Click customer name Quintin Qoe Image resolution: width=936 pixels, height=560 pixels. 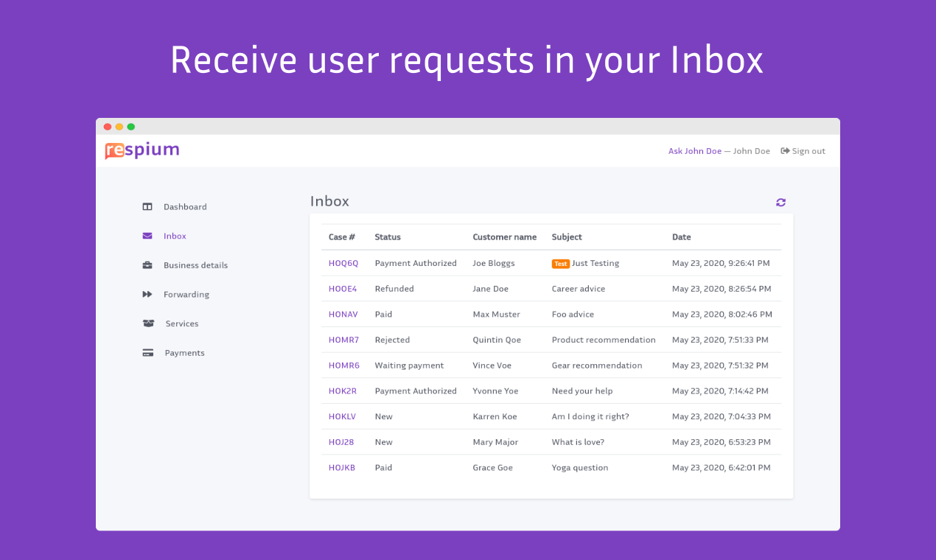[x=497, y=340]
